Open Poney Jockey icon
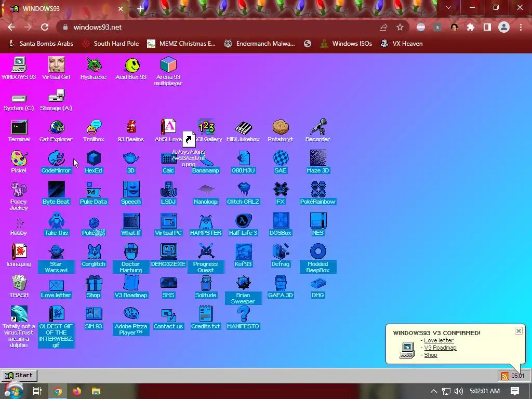532x399 pixels. [x=19, y=196]
